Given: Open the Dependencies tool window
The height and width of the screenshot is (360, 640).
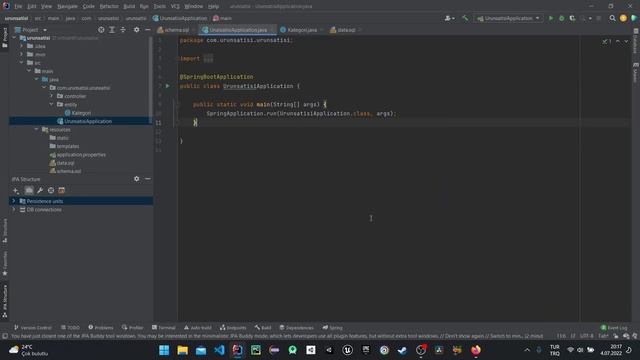Looking at the screenshot, I should pos(296,328).
